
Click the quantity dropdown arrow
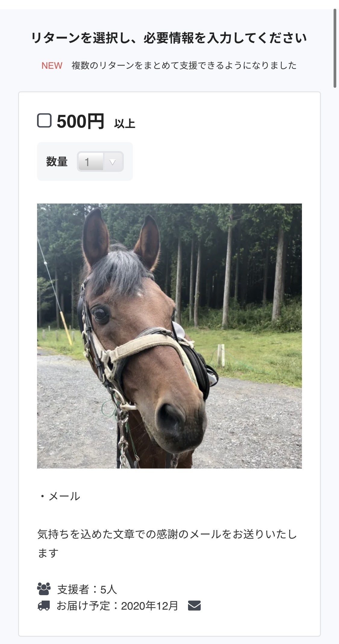[x=113, y=162]
